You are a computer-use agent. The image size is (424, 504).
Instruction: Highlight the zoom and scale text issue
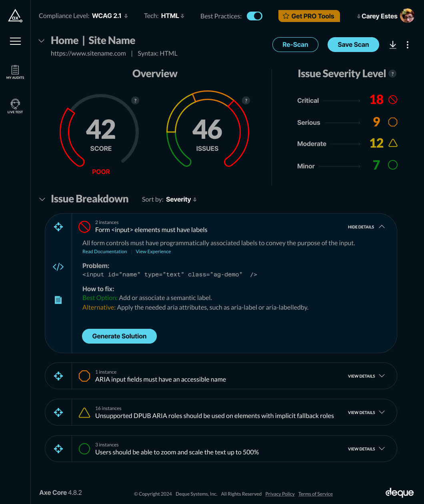[x=58, y=449]
